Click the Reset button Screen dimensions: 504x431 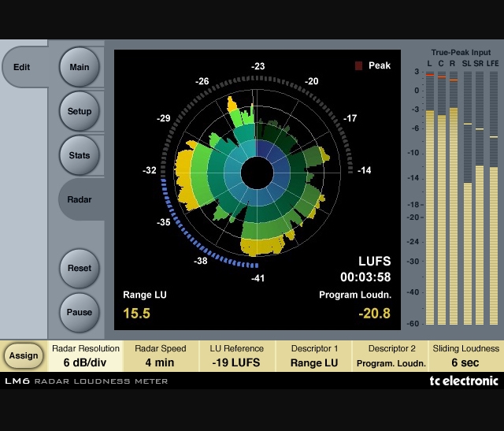click(80, 268)
